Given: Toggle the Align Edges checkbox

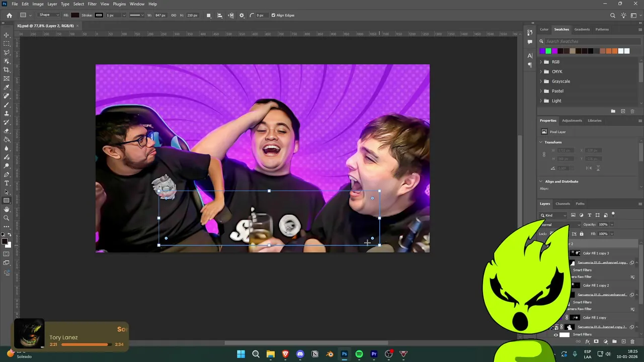Looking at the screenshot, I should click(273, 15).
